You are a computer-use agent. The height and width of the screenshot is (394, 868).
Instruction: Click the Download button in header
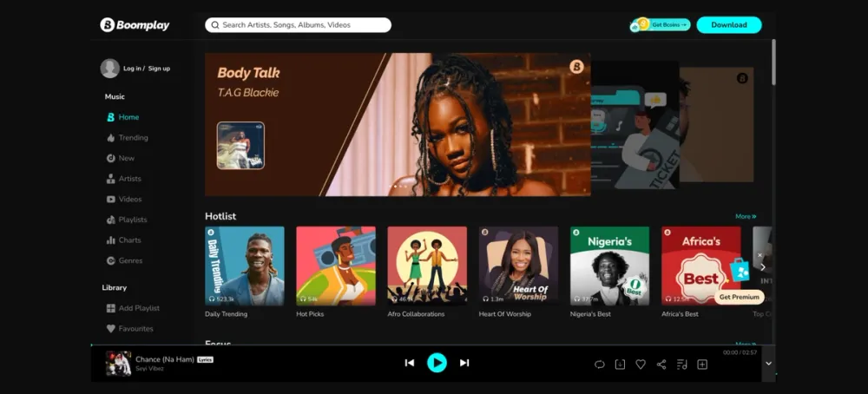729,25
